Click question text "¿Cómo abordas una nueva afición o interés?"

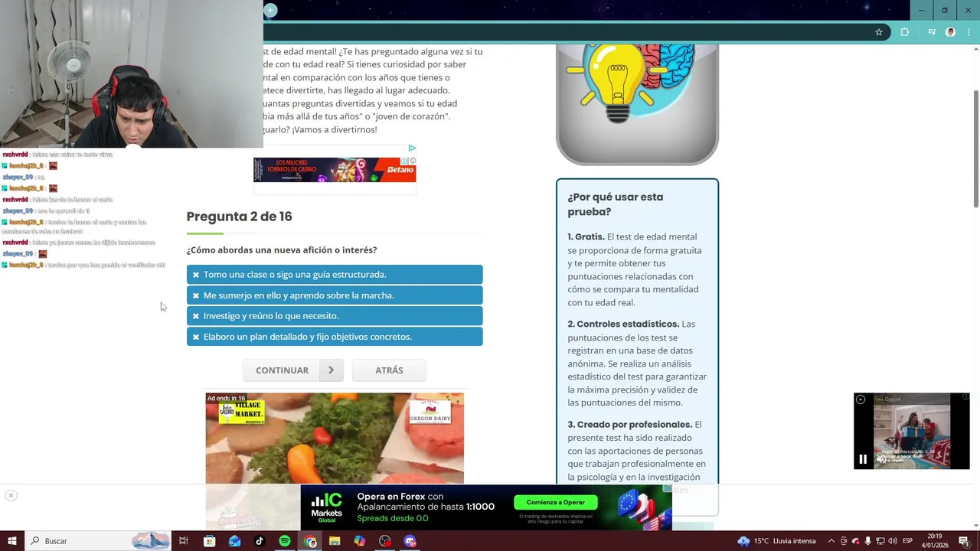click(282, 250)
